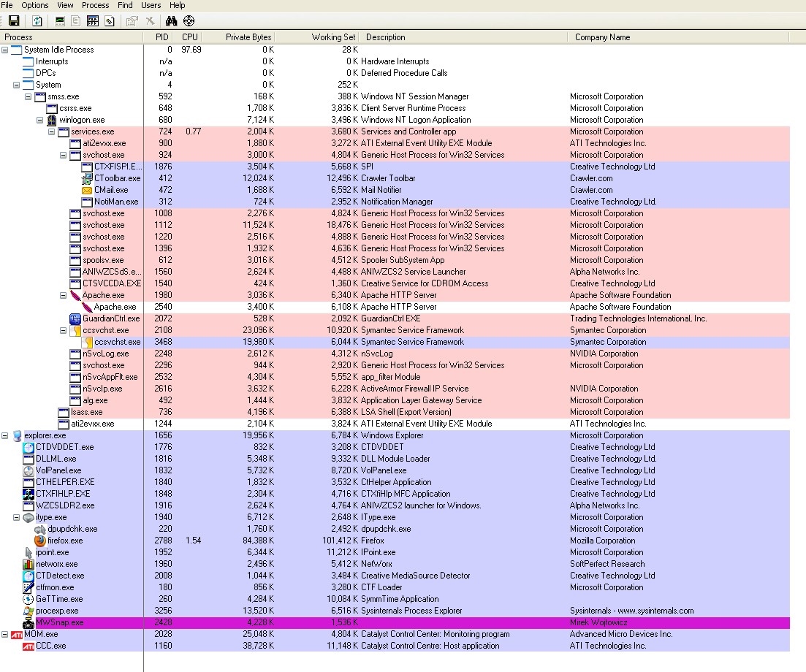Click the MWSnap.exe camera icon
Image resolution: width=806 pixels, height=672 pixels.
coord(28,622)
